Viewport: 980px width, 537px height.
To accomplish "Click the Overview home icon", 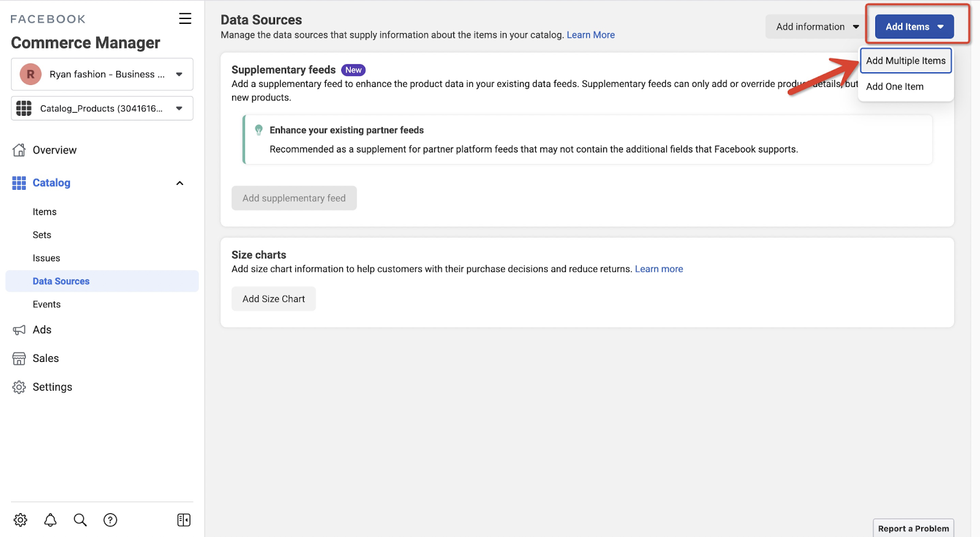I will point(19,150).
